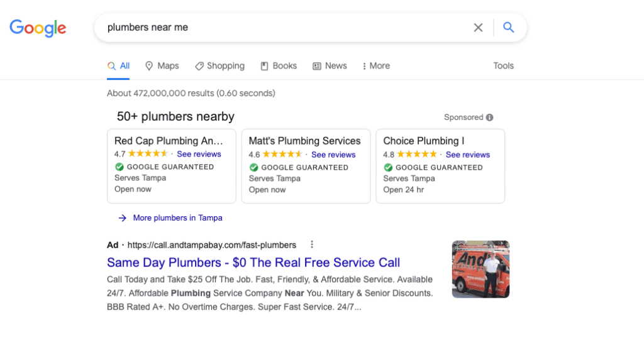Click Google Guaranteed checkmark for Red Cap Plumbing
644x338 pixels.
tap(119, 167)
